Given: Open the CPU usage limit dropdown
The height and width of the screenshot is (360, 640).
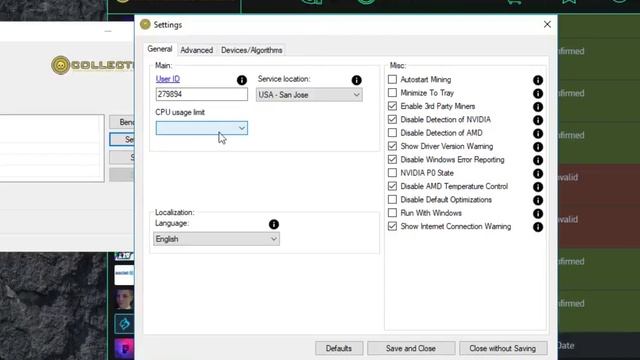Looking at the screenshot, I should [202, 128].
